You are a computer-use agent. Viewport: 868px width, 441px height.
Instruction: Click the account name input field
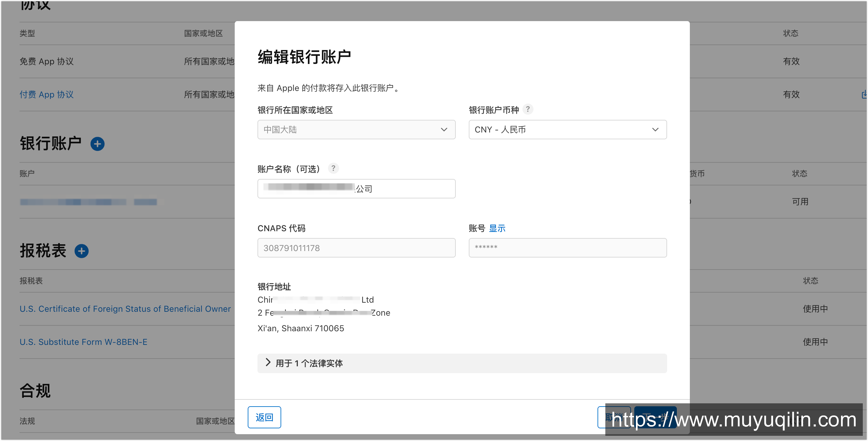pos(356,189)
